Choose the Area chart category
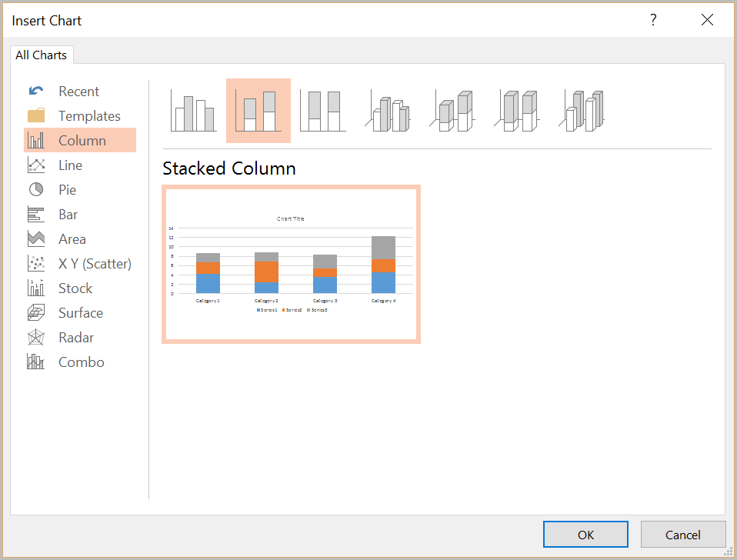 72,239
